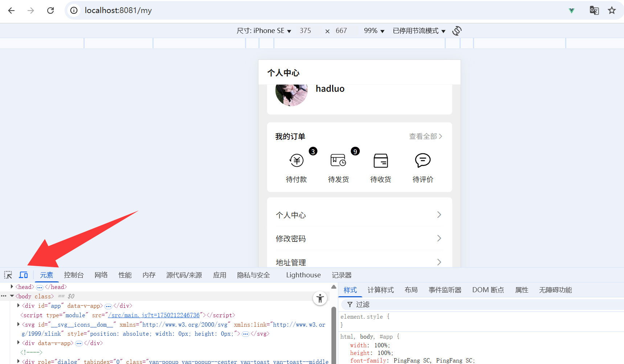Click the viewport width field 375
The width and height of the screenshot is (624, 364).
click(x=305, y=31)
